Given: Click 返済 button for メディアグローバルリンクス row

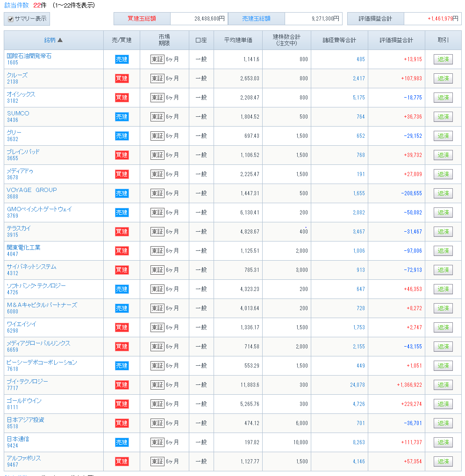Looking at the screenshot, I should pyautogui.click(x=443, y=346).
